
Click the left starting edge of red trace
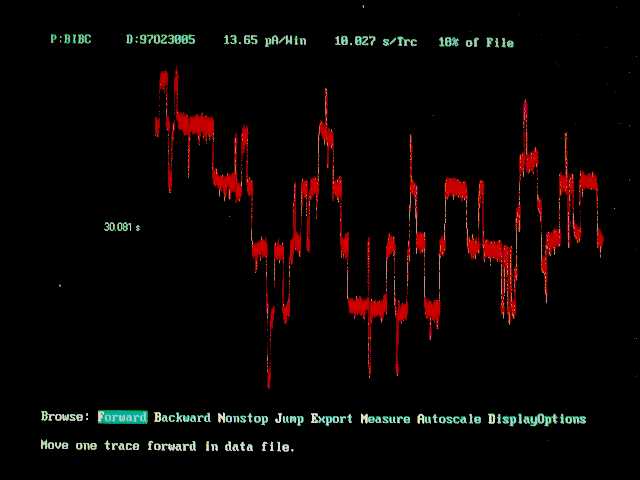coord(156,126)
